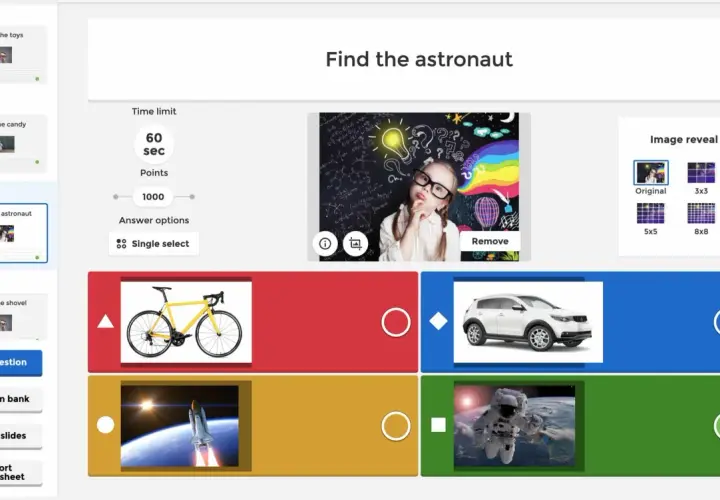Open the crop image tool

355,243
